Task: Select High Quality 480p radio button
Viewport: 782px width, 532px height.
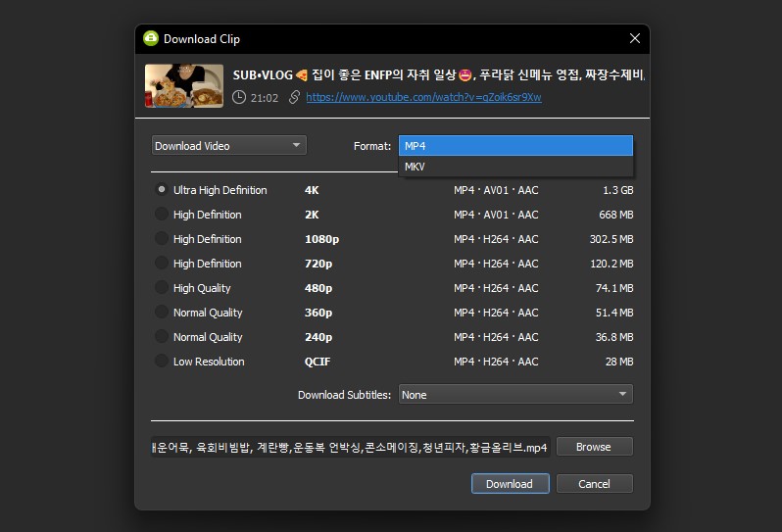Action: point(161,288)
